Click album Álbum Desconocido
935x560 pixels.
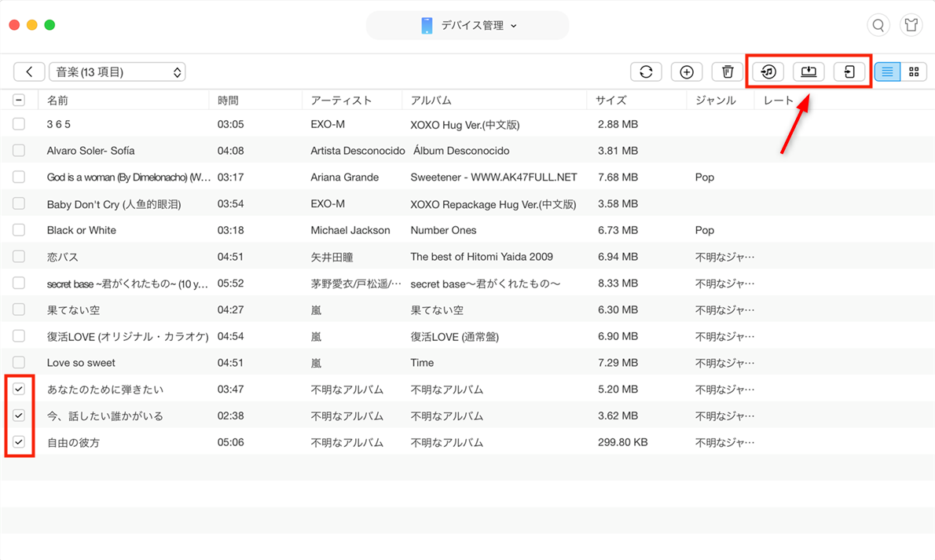click(461, 151)
